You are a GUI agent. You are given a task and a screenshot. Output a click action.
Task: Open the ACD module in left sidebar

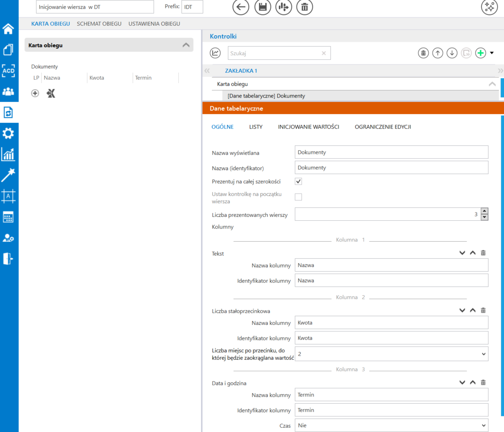(8, 71)
